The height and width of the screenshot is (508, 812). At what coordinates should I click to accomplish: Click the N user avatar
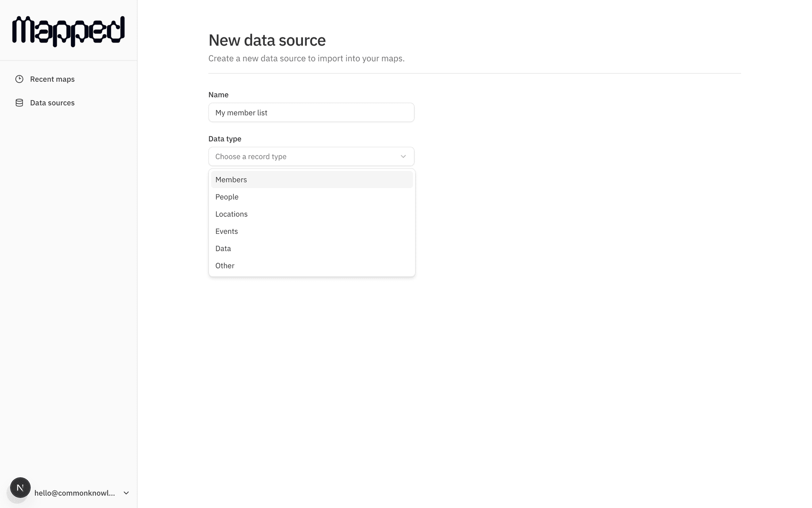point(20,487)
